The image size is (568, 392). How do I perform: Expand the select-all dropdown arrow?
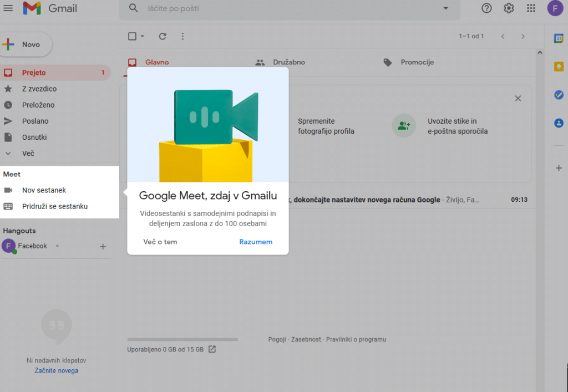tap(143, 36)
